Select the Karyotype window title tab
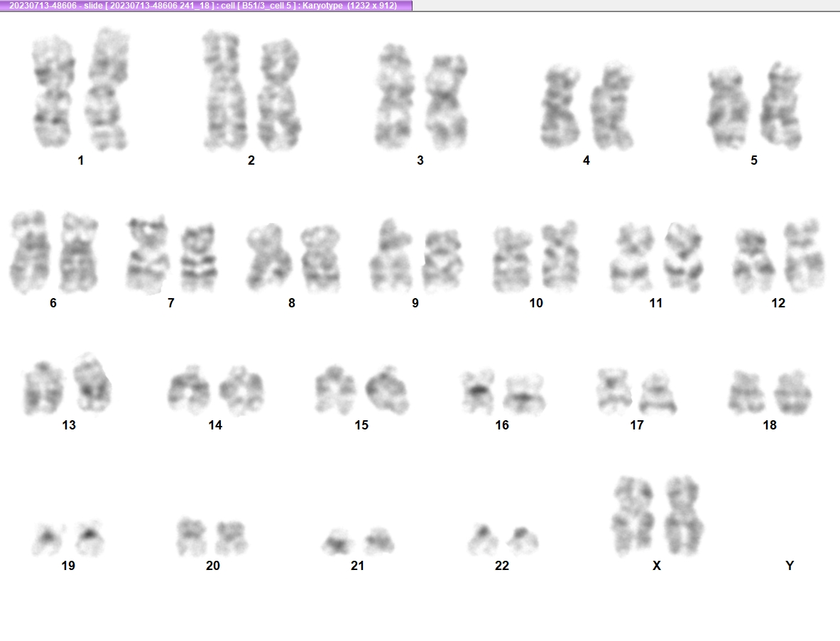This screenshot has width=840, height=641. pos(206,6)
